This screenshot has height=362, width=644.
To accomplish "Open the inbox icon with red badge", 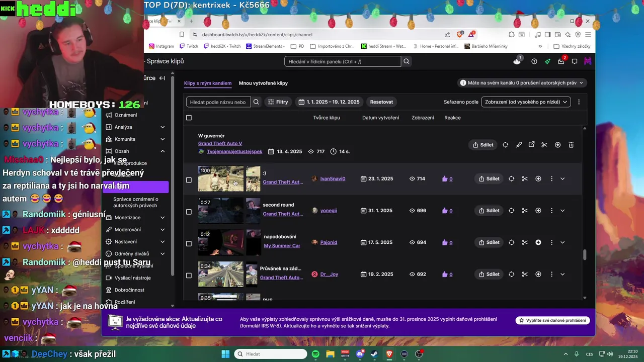I will coord(561,61).
